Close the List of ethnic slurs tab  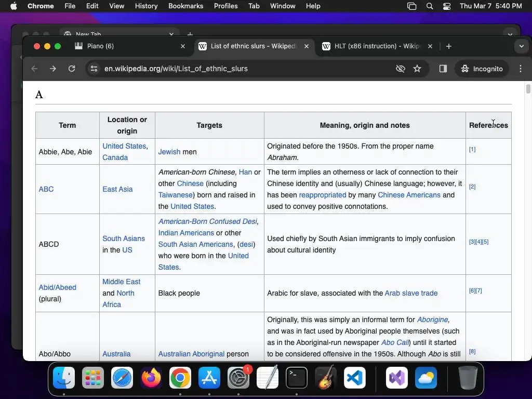[307, 46]
